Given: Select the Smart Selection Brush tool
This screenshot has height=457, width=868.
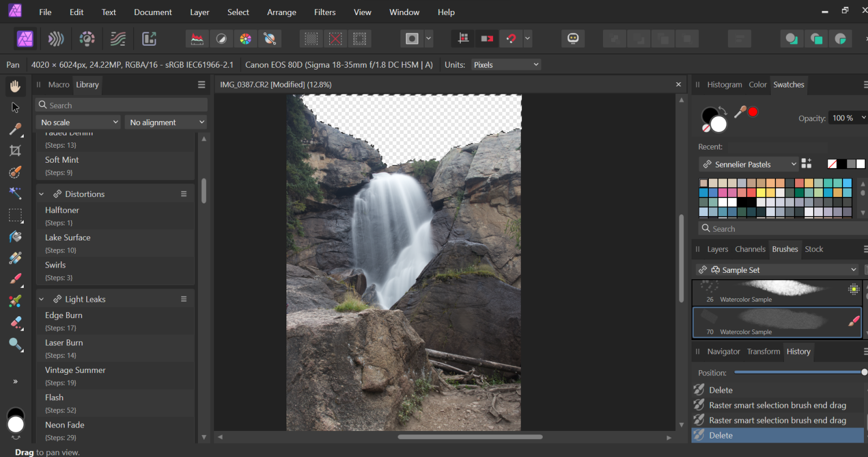Looking at the screenshot, I should click(15, 172).
